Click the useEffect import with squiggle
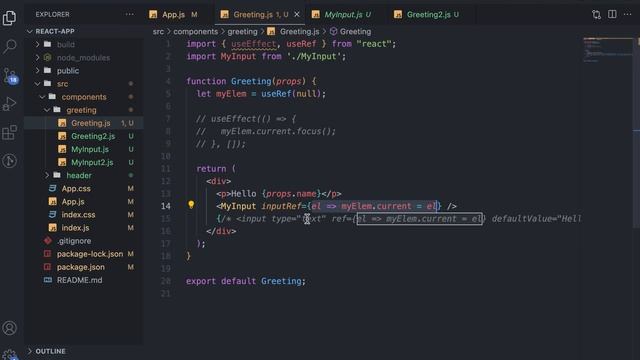The height and width of the screenshot is (360, 640). pos(253,44)
